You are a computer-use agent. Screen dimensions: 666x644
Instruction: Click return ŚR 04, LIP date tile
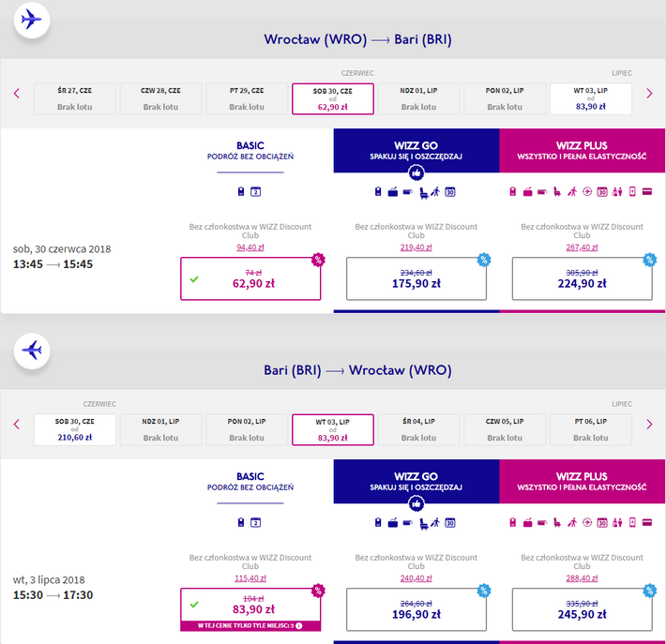418,429
